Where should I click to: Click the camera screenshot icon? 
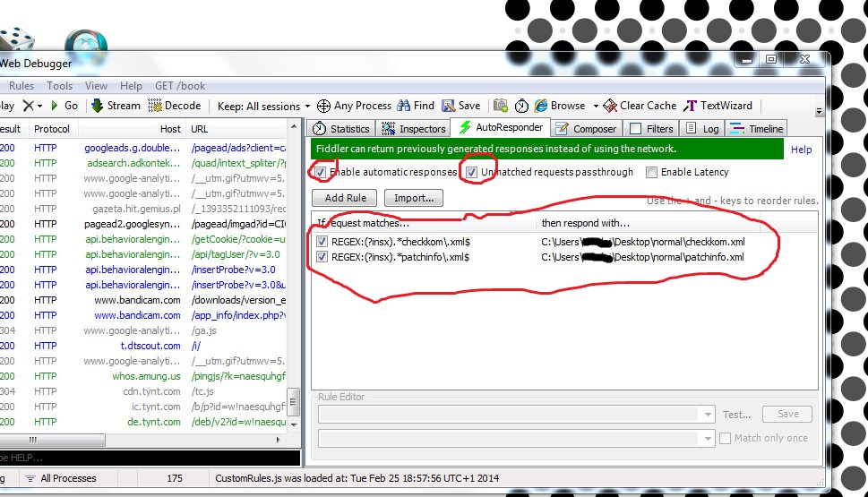[501, 105]
